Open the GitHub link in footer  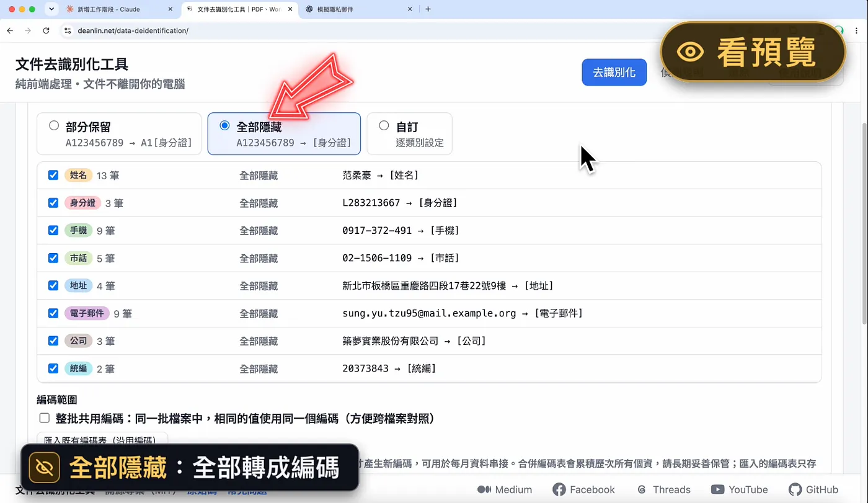pos(813,489)
